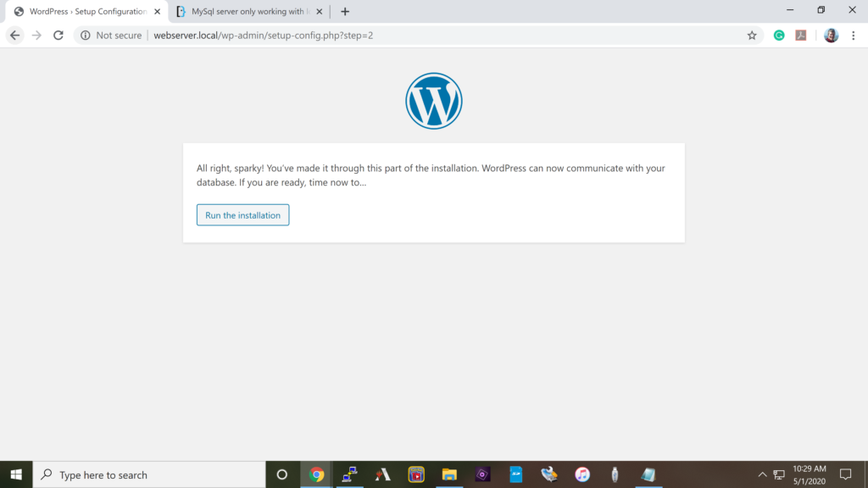Screen dimensions: 868x488
Task: Reload the current page
Action: click(58, 36)
